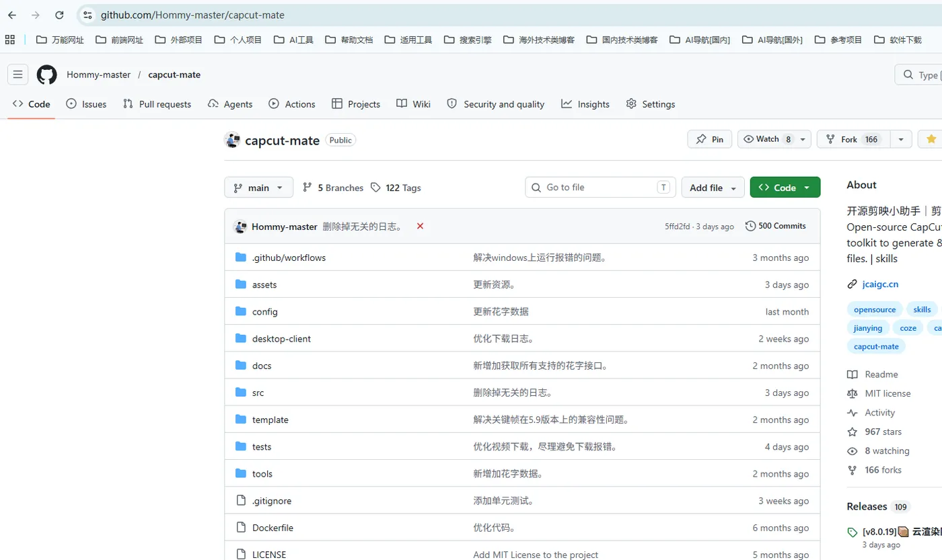Screen dimensions: 942x560
Task: Click the Go to file search field
Action: [x=600, y=188]
